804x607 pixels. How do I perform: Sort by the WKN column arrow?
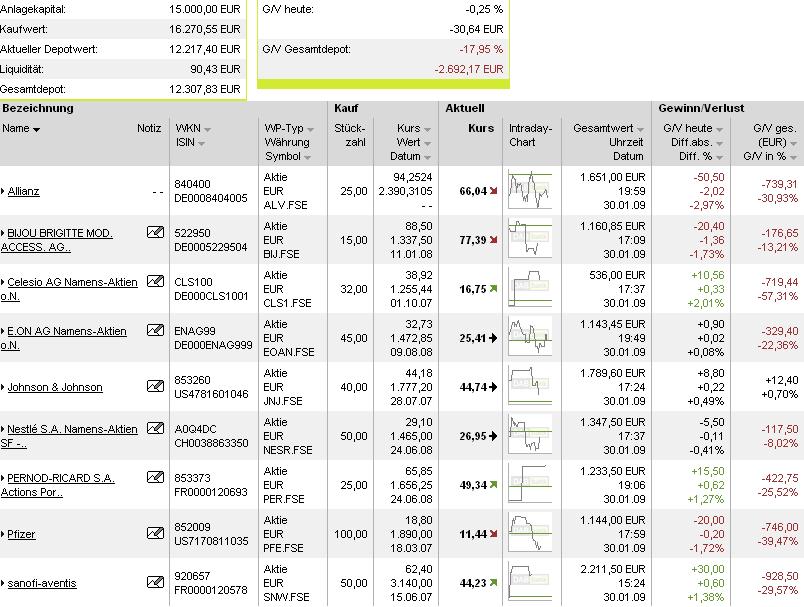(x=207, y=130)
